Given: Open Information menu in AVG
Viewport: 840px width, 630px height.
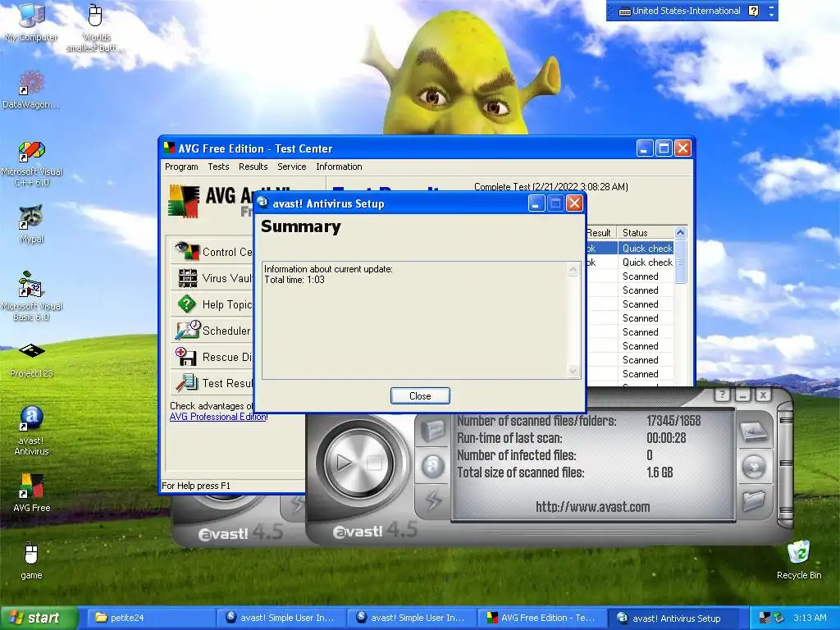Looking at the screenshot, I should coord(339,167).
